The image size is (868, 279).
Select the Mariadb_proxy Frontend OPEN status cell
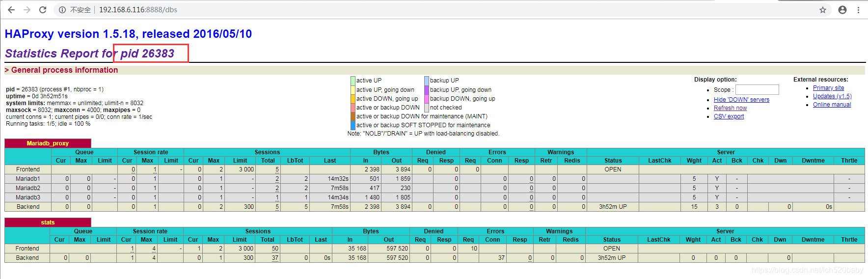click(x=613, y=169)
